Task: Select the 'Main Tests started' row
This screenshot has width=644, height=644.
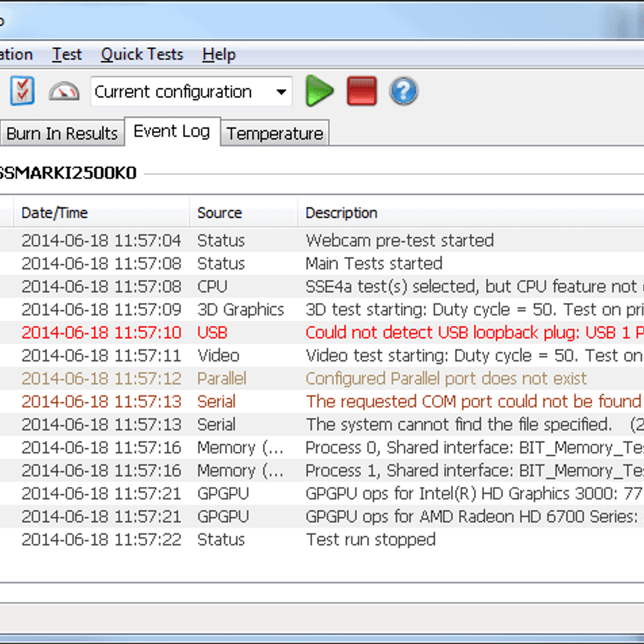Action: pyautogui.click(x=322, y=263)
